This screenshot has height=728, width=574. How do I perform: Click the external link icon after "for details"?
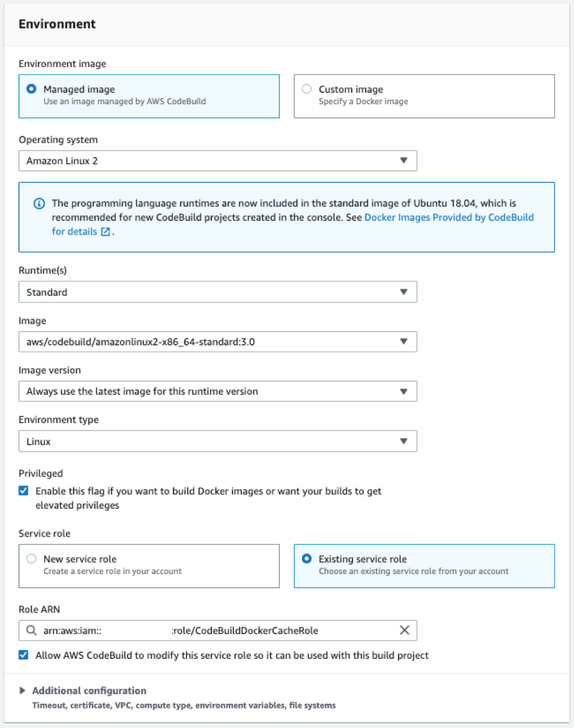coord(105,231)
